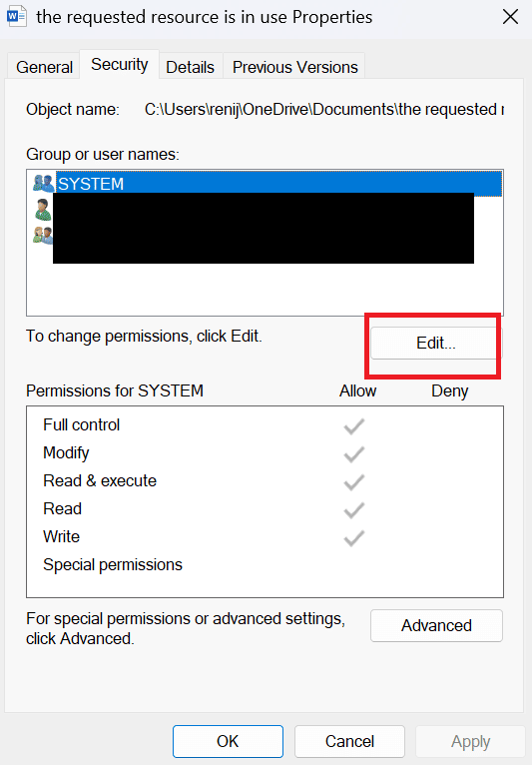Image resolution: width=532 pixels, height=765 pixels.
Task: Close the Properties dialog with the X
Action: point(510,17)
